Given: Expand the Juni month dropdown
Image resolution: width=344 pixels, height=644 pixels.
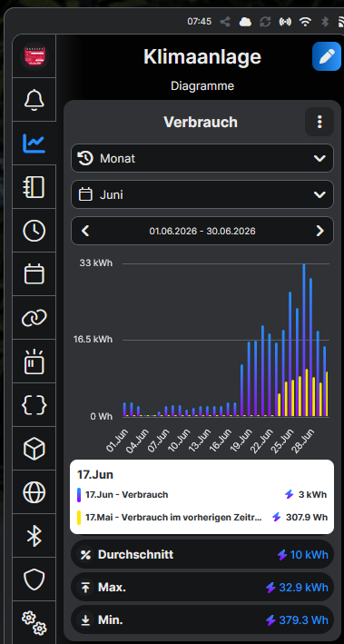Looking at the screenshot, I should (202, 194).
